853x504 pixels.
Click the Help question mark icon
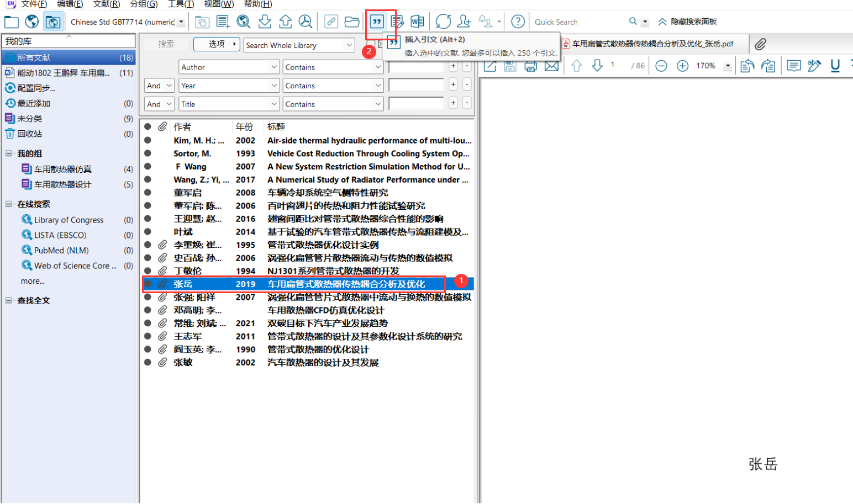point(518,22)
